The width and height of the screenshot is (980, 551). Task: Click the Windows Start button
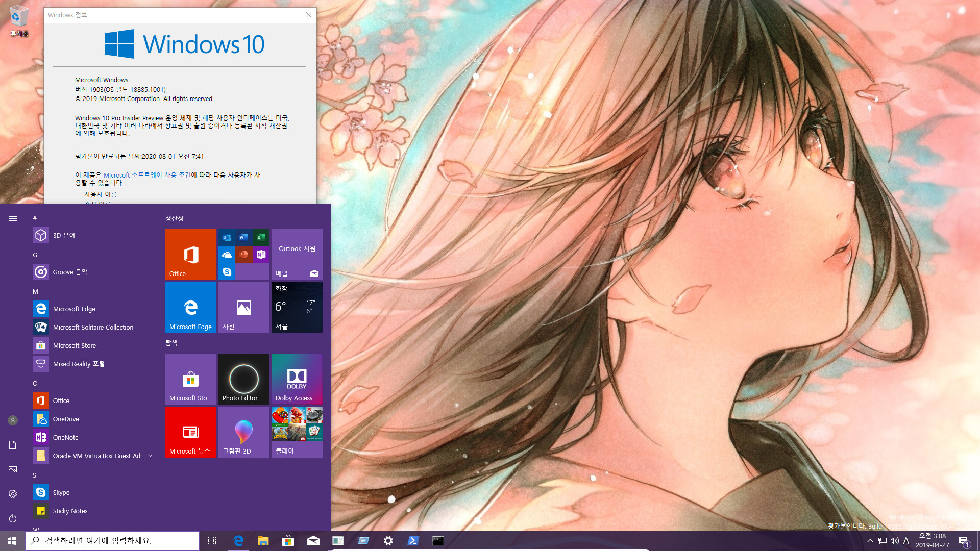(12, 541)
